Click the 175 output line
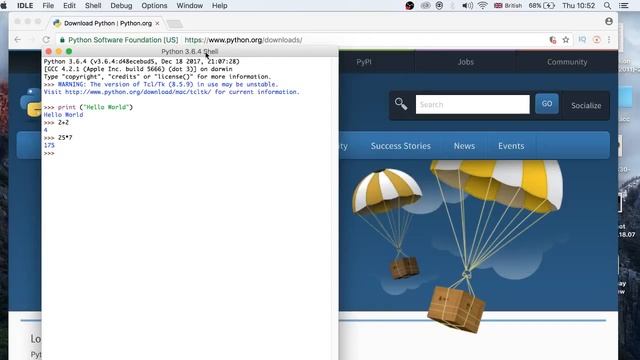The height and width of the screenshot is (360, 640). point(49,145)
